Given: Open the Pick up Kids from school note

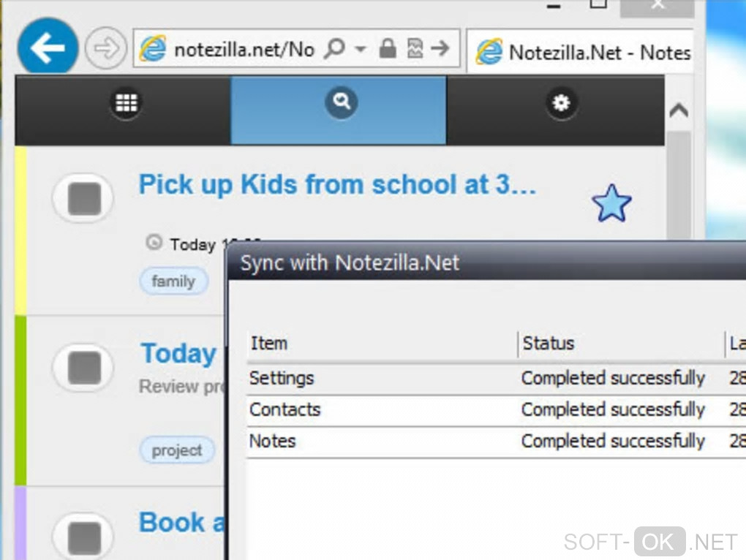Looking at the screenshot, I should pyautogui.click(x=337, y=185).
